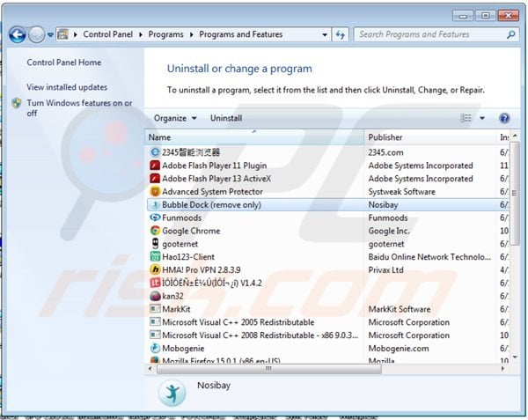Click the horizontal scrollbar thumb

pos(268,368)
